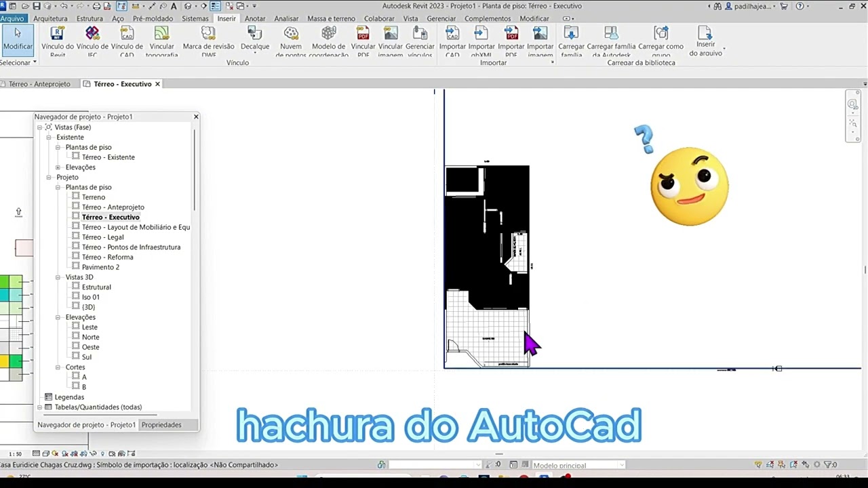Click the shopping cart icon
The width and height of the screenshot is (868, 488).
784,6
